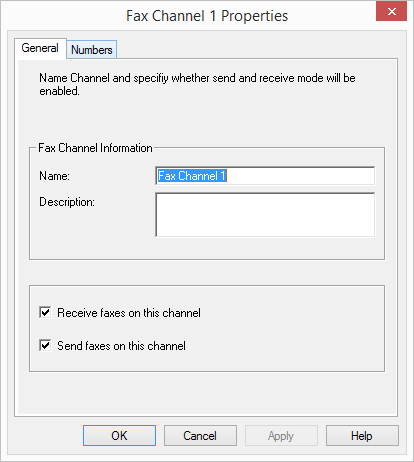Switch to the Numbers tab

click(x=92, y=50)
